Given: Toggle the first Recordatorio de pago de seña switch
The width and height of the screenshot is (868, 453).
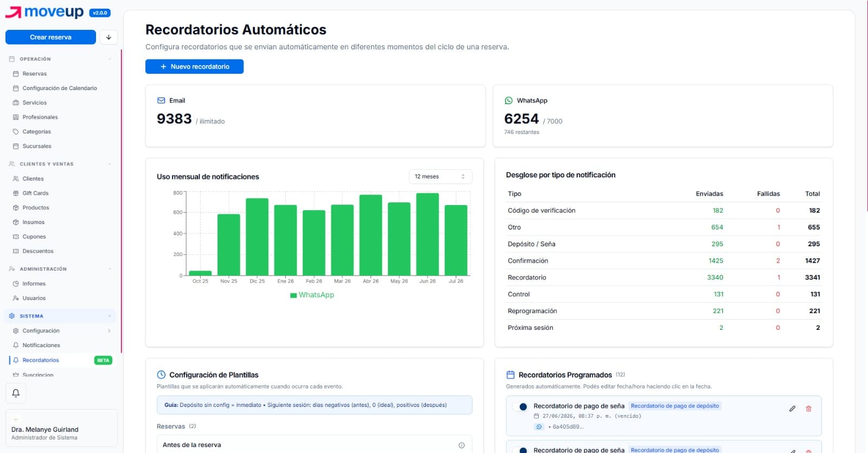Looking at the screenshot, I should (x=520, y=406).
